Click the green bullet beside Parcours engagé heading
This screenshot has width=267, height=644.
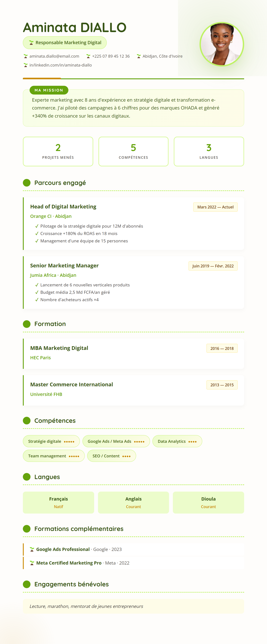click(27, 183)
